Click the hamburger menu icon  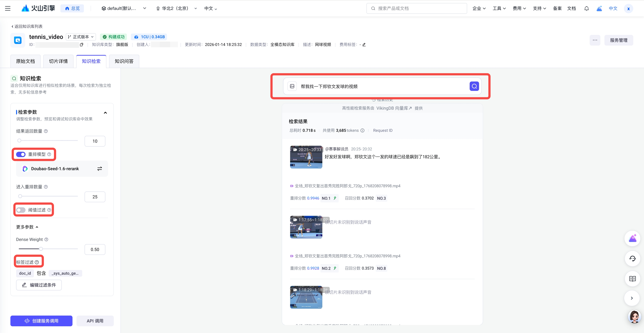(8, 8)
